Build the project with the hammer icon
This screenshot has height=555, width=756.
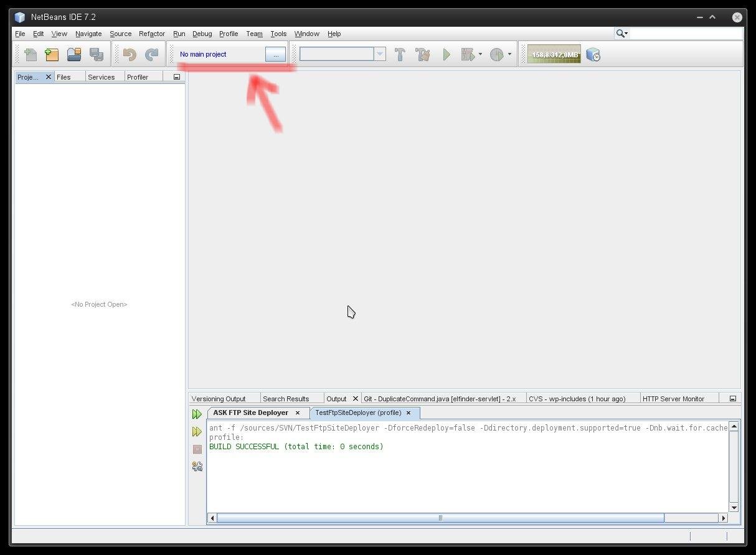coord(399,54)
